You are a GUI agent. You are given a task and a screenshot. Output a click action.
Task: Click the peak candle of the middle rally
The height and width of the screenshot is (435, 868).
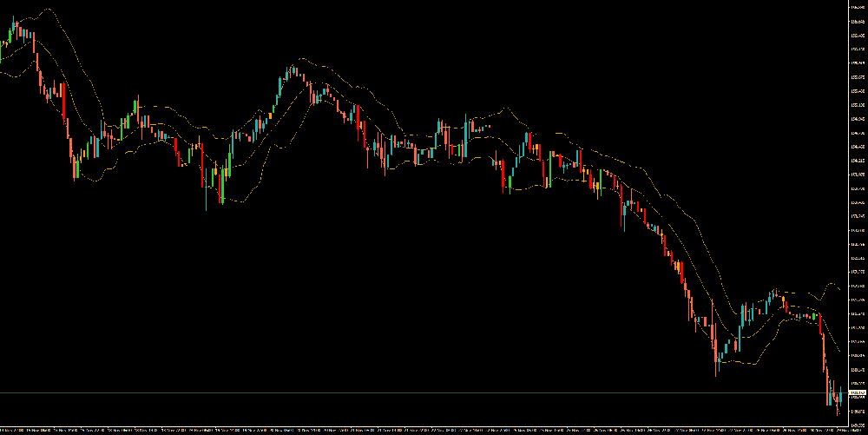[293, 69]
